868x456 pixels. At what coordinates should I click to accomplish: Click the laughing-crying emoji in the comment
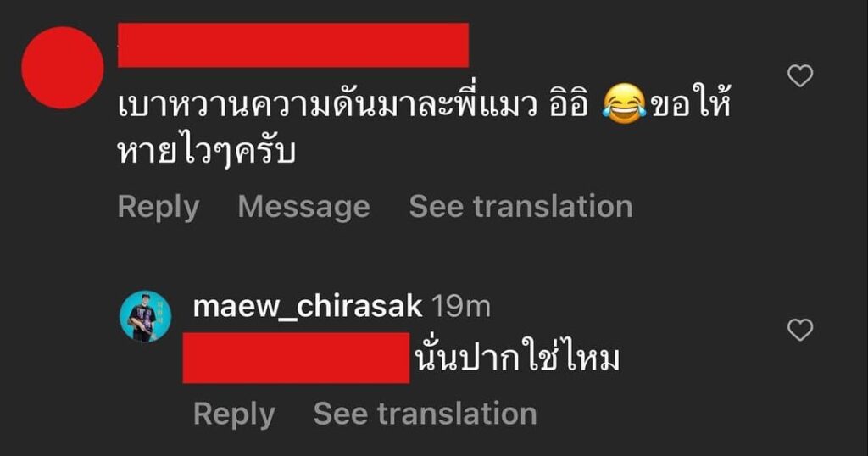[624, 104]
